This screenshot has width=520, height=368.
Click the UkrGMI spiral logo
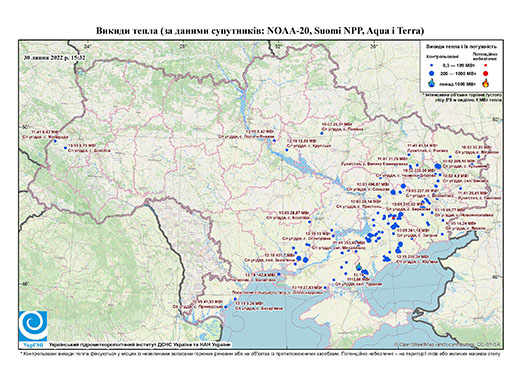click(x=33, y=326)
